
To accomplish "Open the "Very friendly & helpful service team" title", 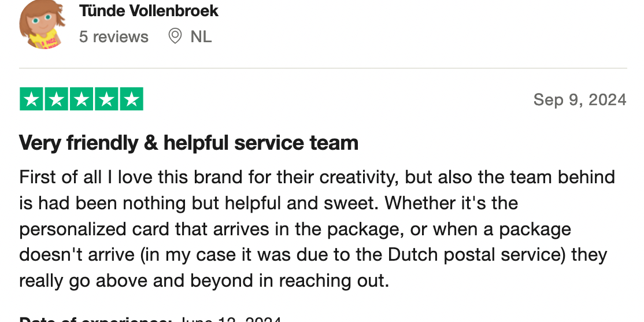I will pyautogui.click(x=188, y=143).
